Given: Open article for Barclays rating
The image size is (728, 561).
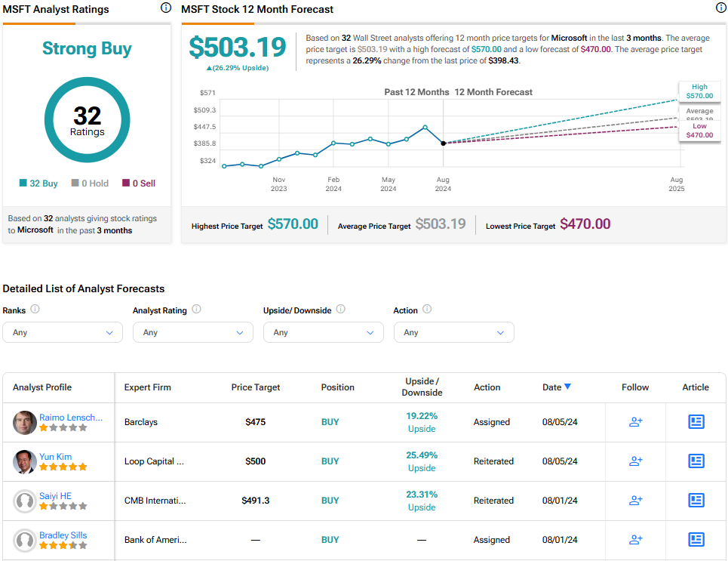Looking at the screenshot, I should point(696,422).
